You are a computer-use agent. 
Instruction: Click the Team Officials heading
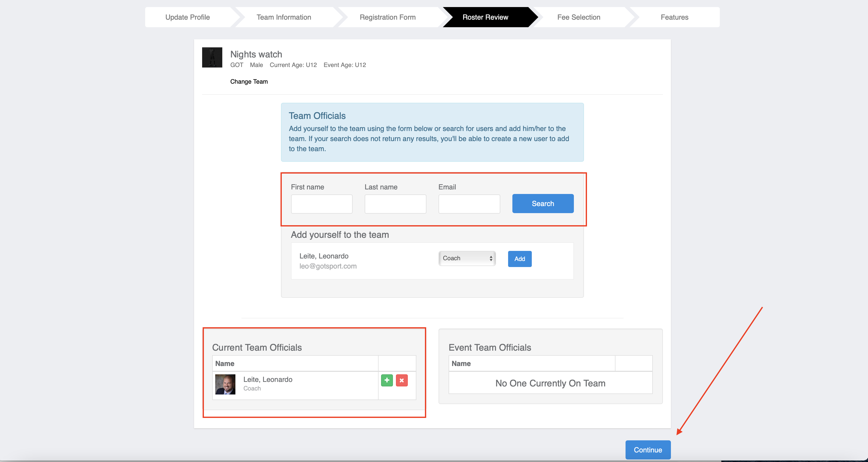point(317,116)
